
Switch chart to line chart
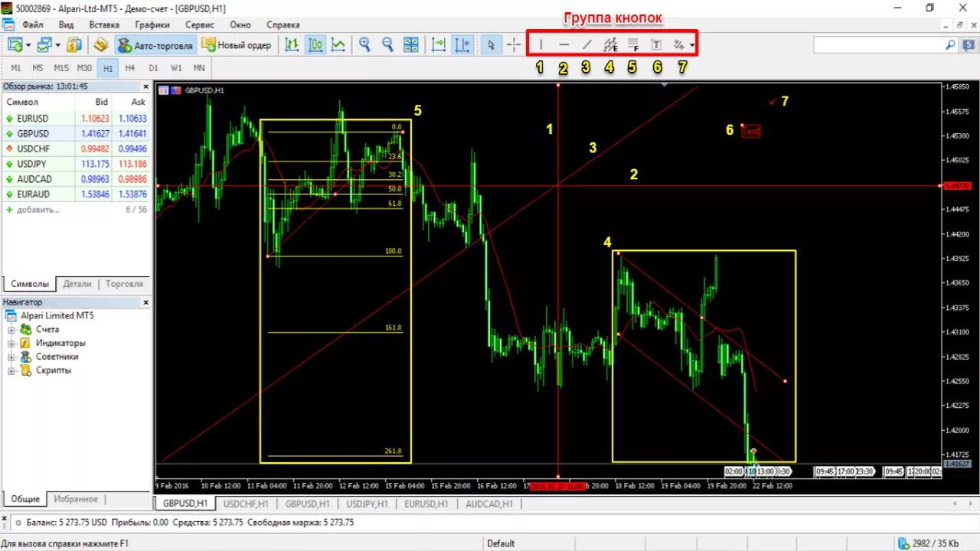pos(338,45)
